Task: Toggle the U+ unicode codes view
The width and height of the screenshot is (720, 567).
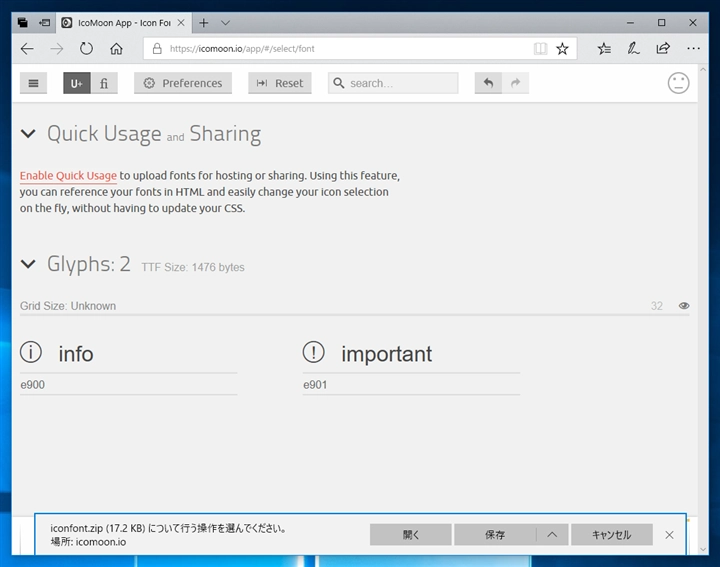Action: pyautogui.click(x=77, y=83)
